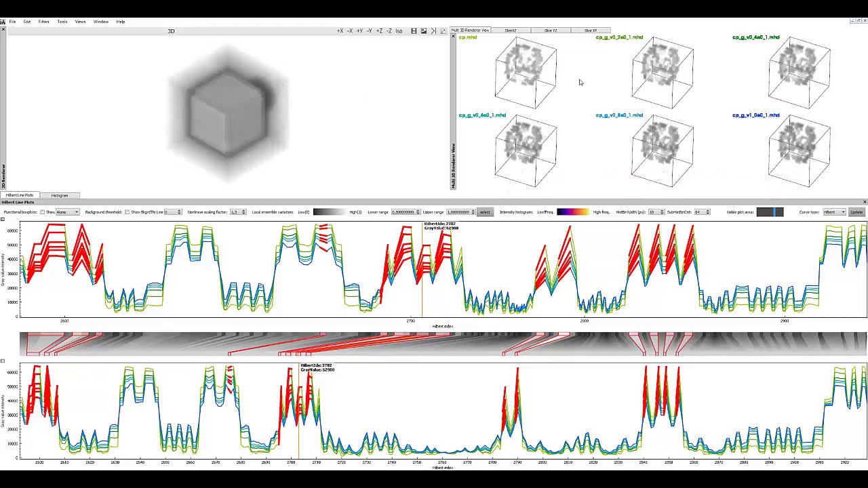Close the Multi 3D Renderer panel with X

[x=453, y=37]
